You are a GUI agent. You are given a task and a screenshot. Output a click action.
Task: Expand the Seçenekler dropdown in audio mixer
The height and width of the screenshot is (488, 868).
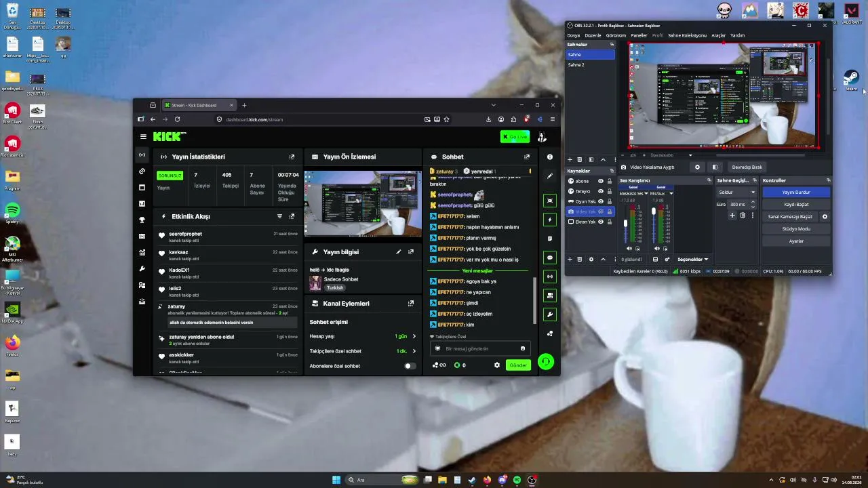coord(693,259)
